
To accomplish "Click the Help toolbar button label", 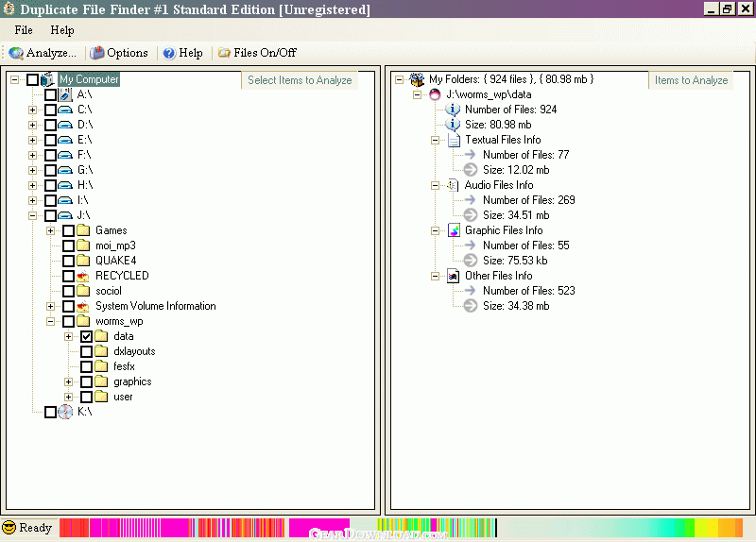I will pos(191,53).
